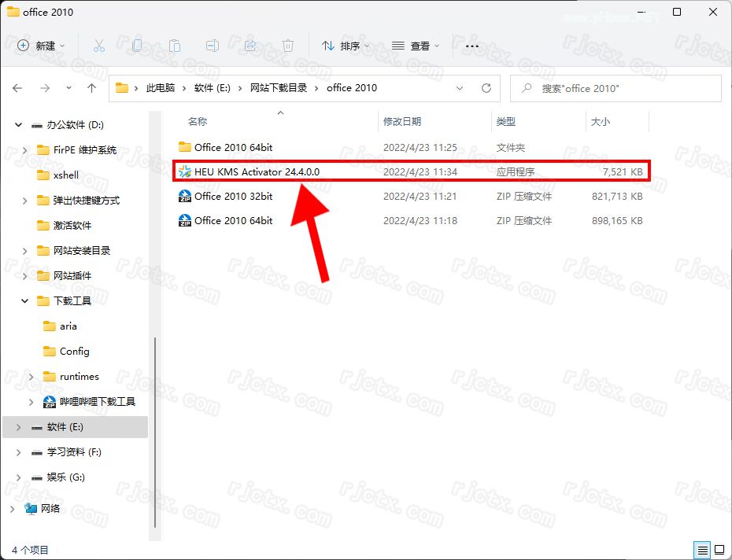Collapse the 下载工具 folder in the sidebar
732x560 pixels.
click(x=24, y=300)
